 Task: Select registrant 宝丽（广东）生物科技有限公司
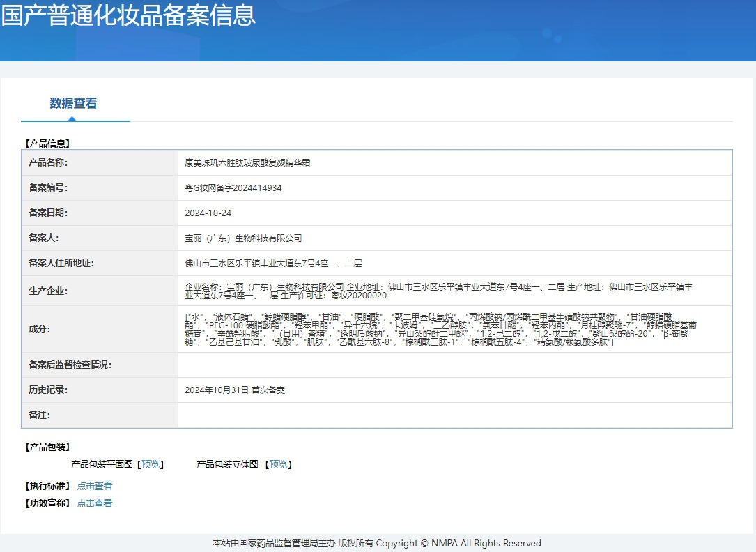click(243, 238)
